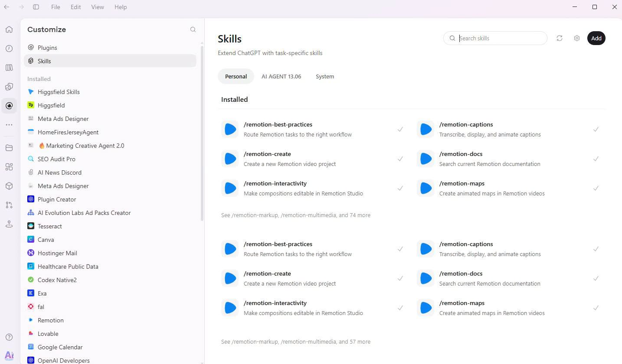Toggle the sidebar panel icon in title bar

36,7
